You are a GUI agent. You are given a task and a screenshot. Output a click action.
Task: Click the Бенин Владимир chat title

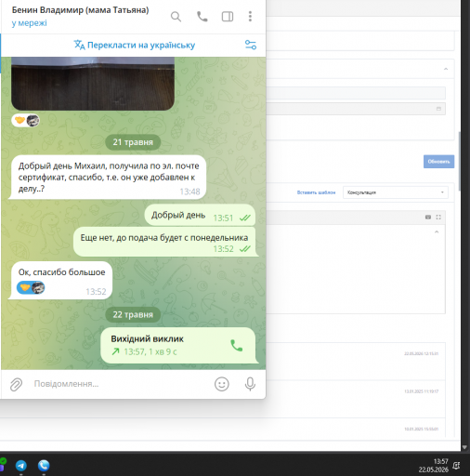click(80, 10)
